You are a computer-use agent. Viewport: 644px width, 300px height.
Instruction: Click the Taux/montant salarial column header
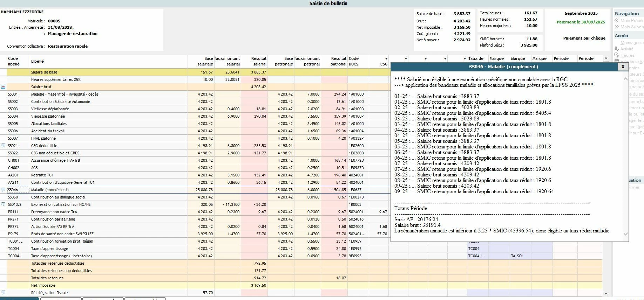[227, 61]
